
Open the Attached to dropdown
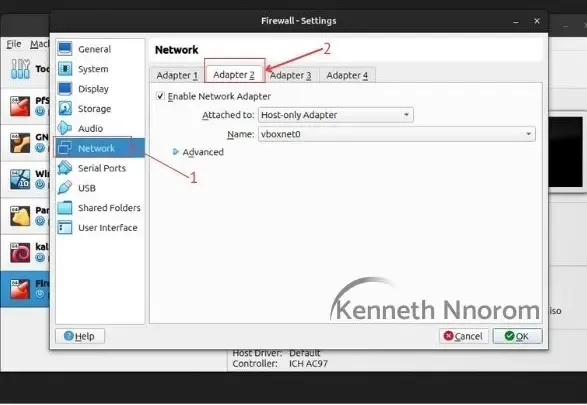336,115
